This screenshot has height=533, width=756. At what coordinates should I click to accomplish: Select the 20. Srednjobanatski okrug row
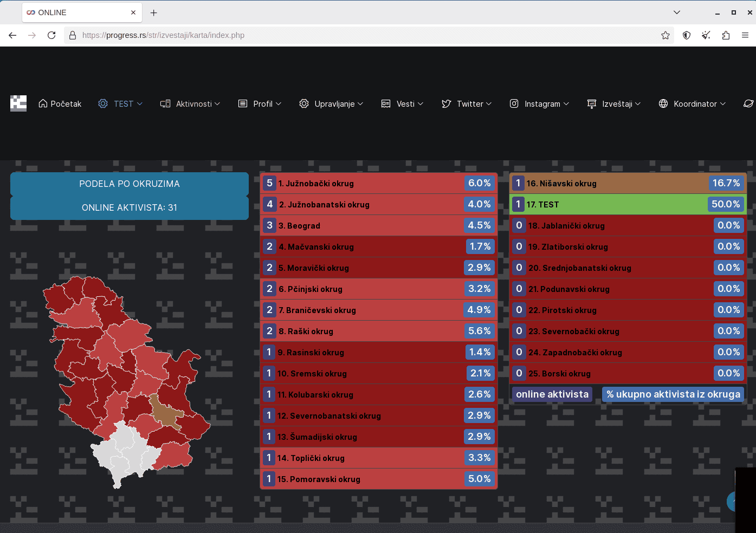(x=628, y=268)
